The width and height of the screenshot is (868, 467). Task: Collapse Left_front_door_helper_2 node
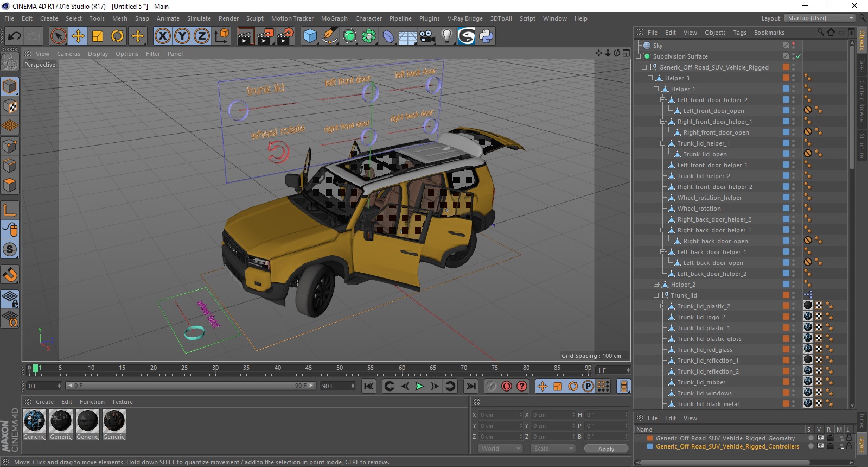click(662, 100)
